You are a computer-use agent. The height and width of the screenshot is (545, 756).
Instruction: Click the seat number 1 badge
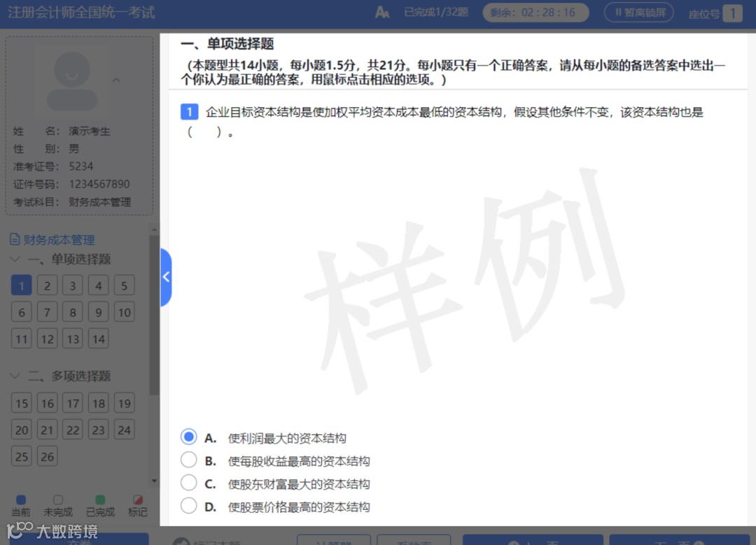click(733, 13)
